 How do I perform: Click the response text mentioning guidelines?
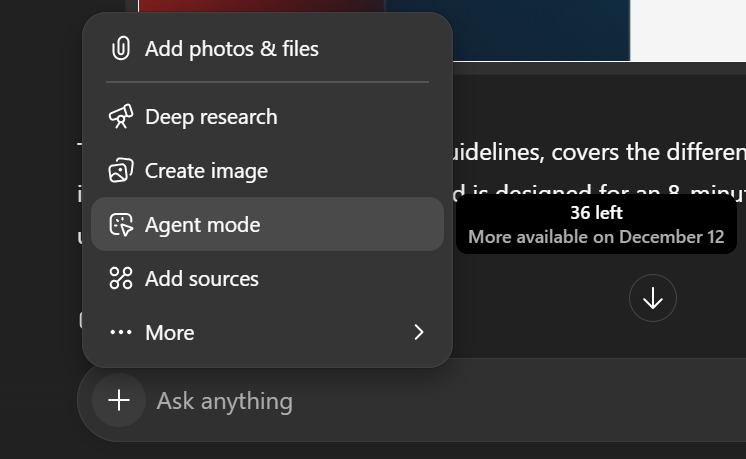600,153
